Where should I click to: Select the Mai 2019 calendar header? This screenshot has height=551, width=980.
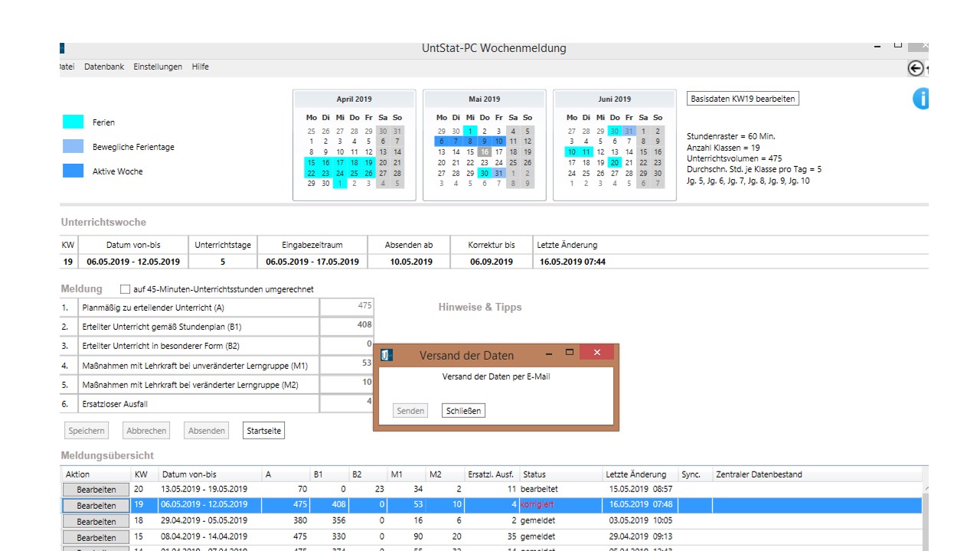(484, 99)
